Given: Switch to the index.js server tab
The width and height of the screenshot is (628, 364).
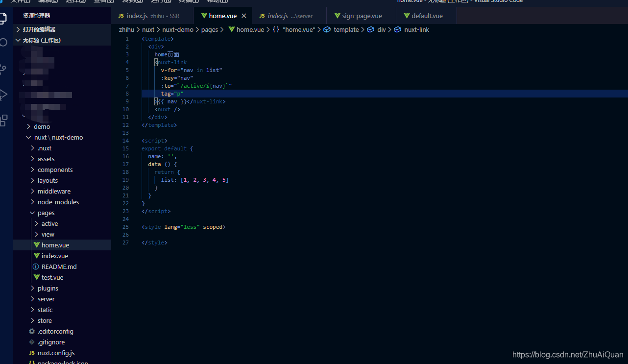Looking at the screenshot, I should tap(289, 16).
